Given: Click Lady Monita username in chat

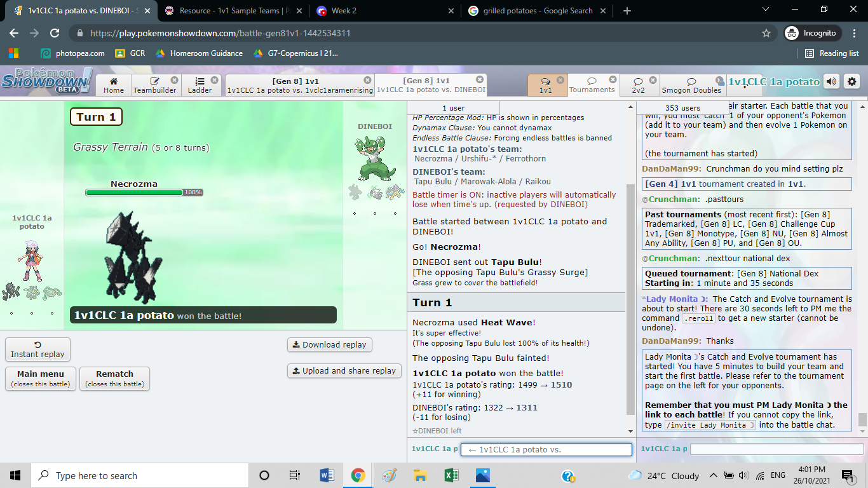Looking at the screenshot, I should [x=675, y=299].
